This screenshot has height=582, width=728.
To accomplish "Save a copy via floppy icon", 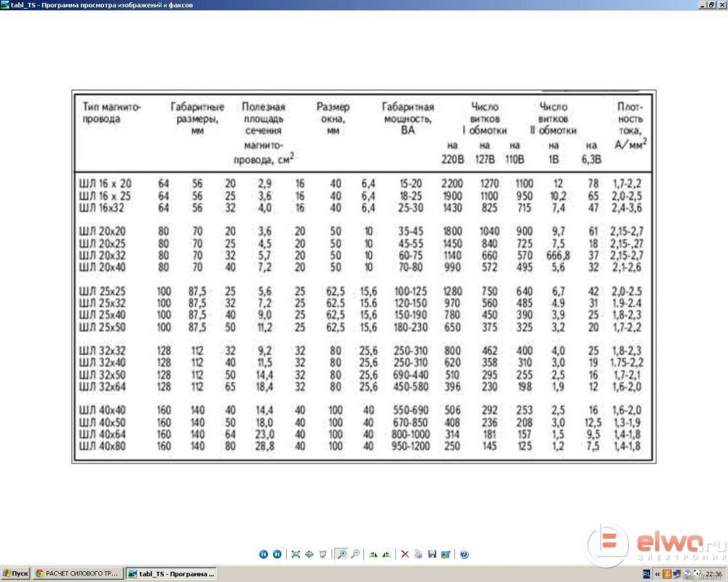I will point(432,554).
